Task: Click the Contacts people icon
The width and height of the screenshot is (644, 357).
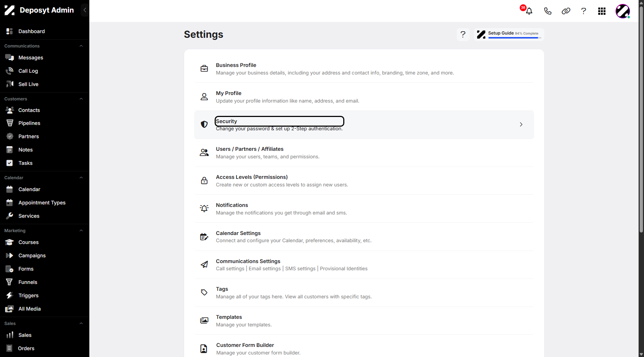Action: pyautogui.click(x=10, y=110)
